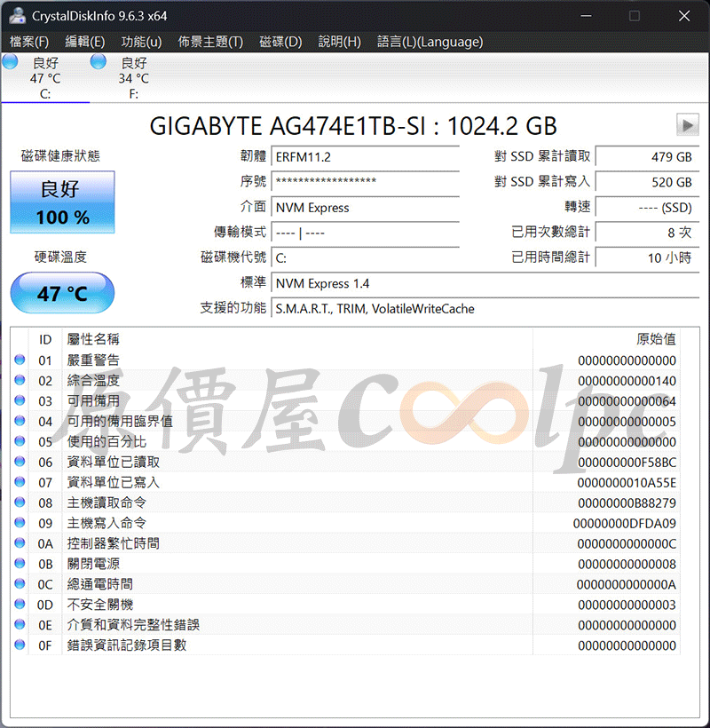Screen dimensions: 710x728
Task: Open the 功能(u) menu
Action: click(141, 42)
